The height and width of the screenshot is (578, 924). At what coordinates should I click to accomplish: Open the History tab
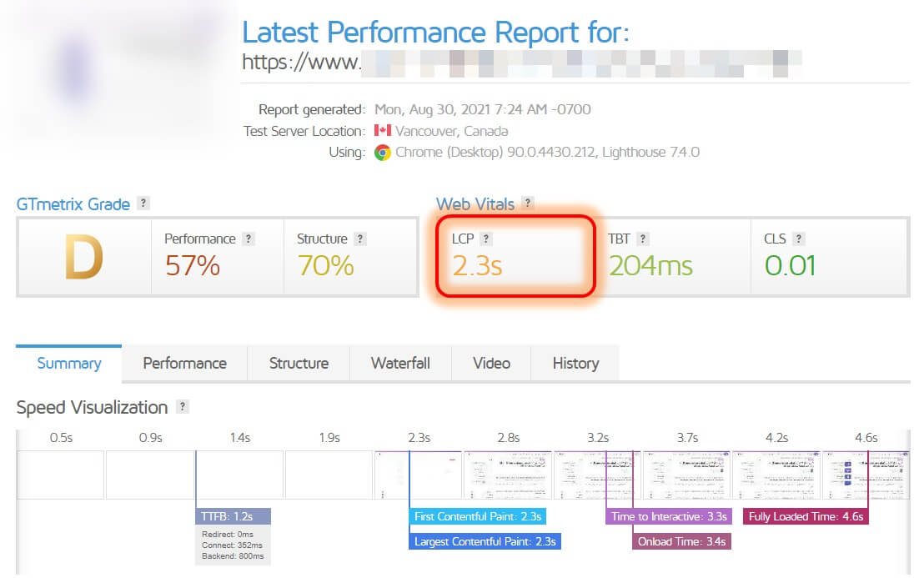[575, 363]
